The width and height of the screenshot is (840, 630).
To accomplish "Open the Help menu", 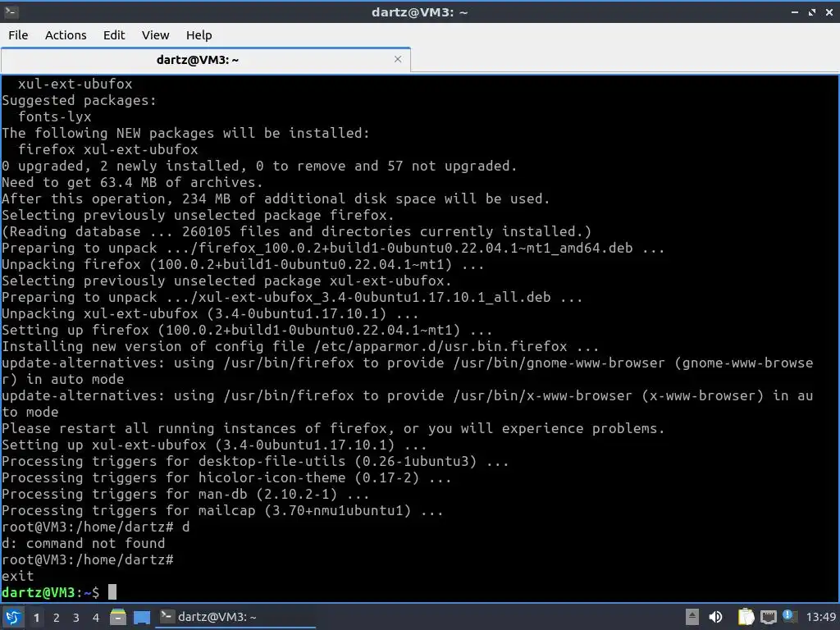I will (199, 35).
